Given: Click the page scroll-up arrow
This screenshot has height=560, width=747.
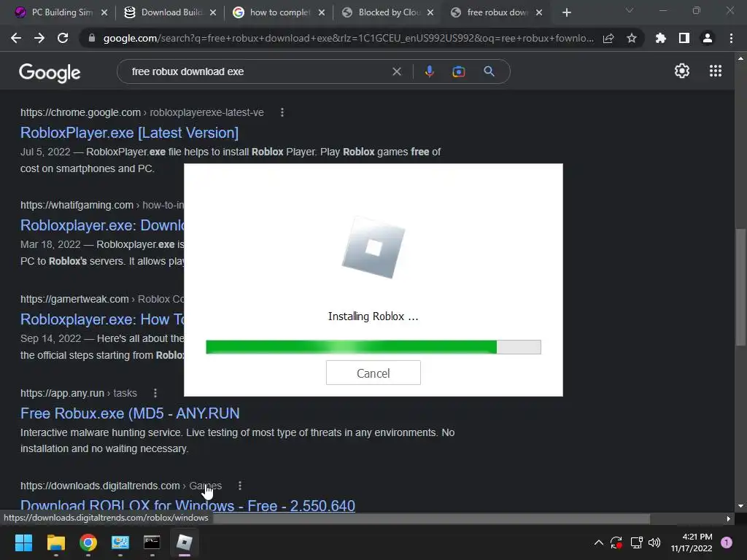Looking at the screenshot, I should (740, 58).
